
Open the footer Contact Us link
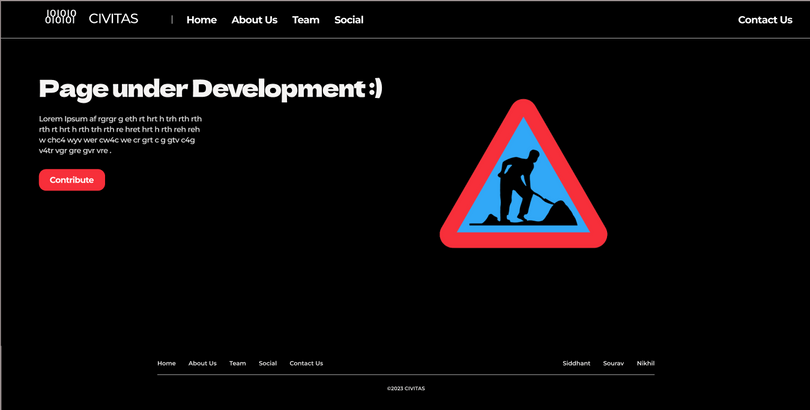[306, 363]
